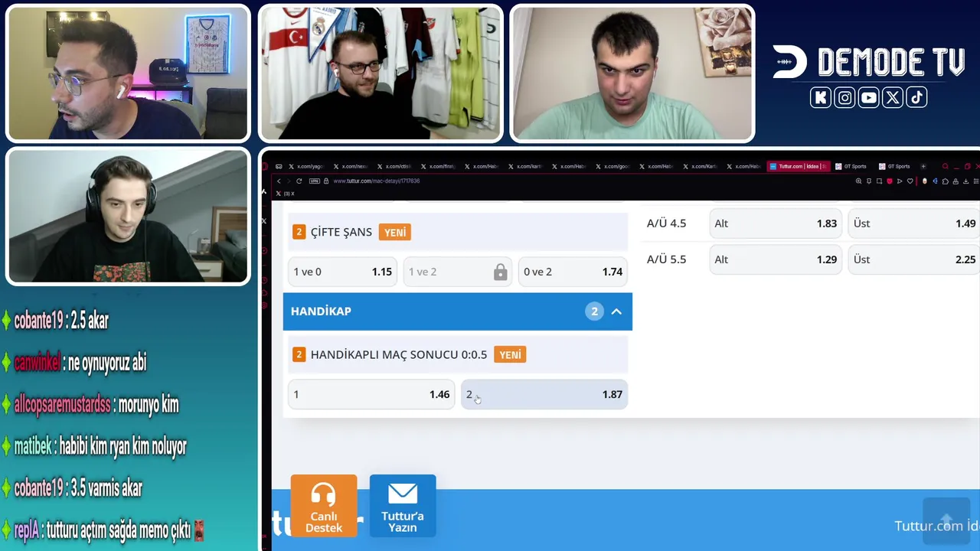This screenshot has height=551, width=980.
Task: Click the tuttur.com address bar URL
Action: [376, 181]
